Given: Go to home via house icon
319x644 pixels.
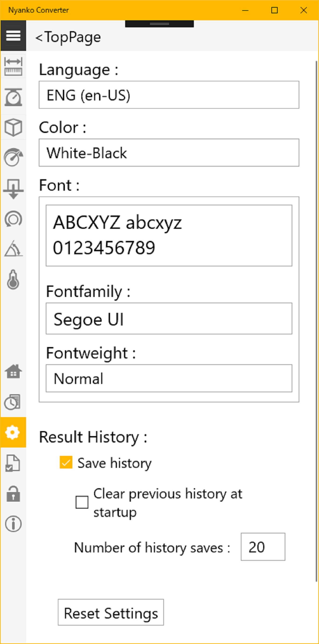Looking at the screenshot, I should (13, 372).
